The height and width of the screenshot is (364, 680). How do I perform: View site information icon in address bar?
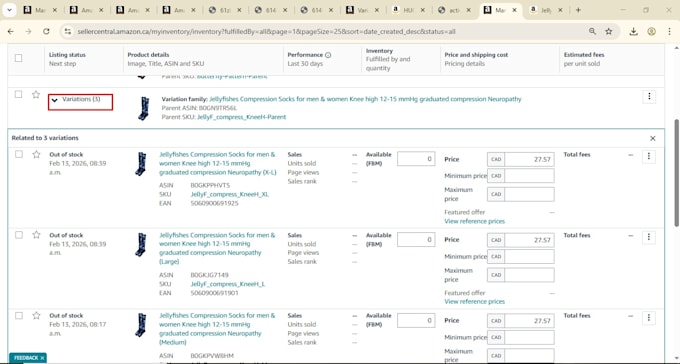pyautogui.click(x=67, y=31)
